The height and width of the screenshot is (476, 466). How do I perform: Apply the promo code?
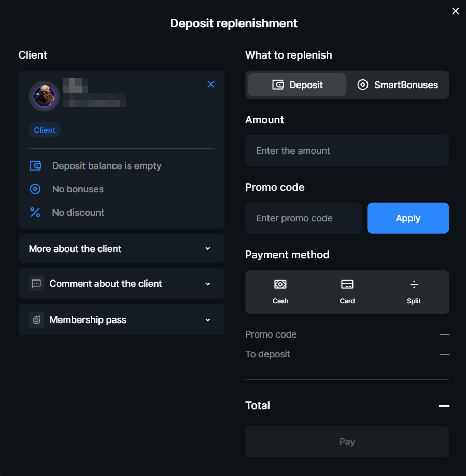tap(408, 218)
